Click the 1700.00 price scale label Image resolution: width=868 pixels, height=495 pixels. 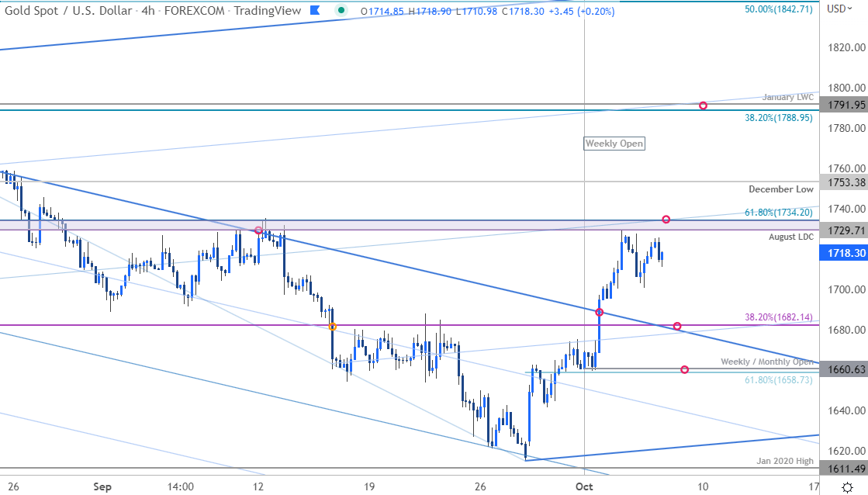(x=846, y=289)
